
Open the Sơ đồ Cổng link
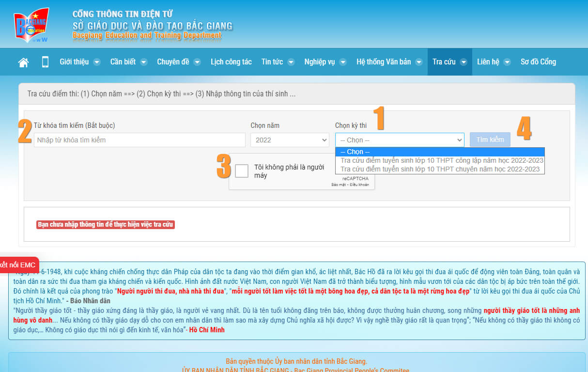click(538, 62)
